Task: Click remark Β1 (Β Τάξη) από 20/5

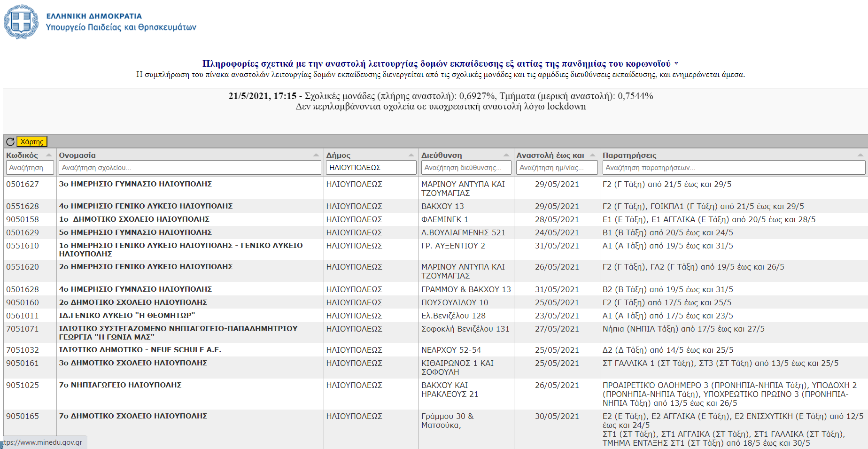Action: click(x=668, y=232)
